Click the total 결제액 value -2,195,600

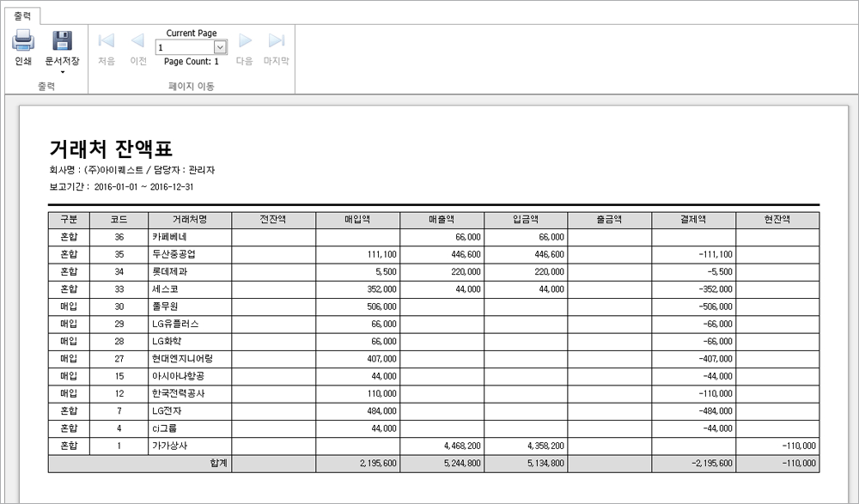pyautogui.click(x=711, y=464)
